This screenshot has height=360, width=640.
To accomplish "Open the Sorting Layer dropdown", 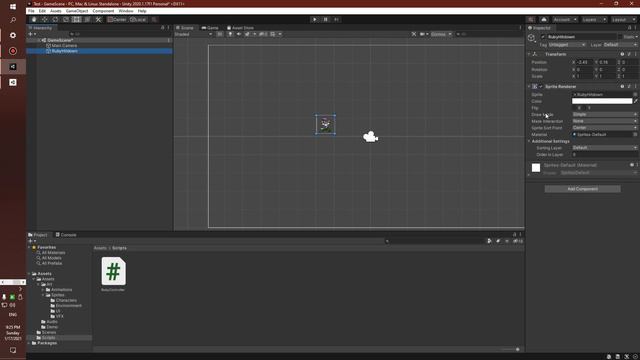I will (604, 148).
